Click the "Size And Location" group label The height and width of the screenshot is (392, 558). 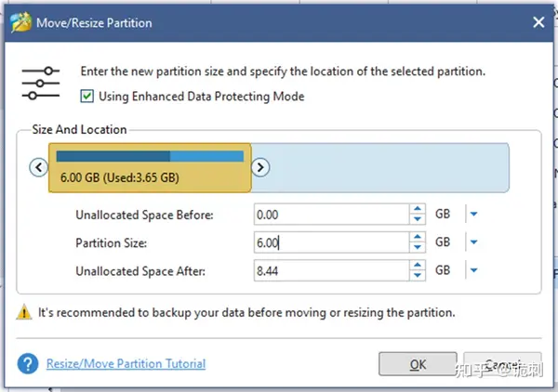click(79, 129)
